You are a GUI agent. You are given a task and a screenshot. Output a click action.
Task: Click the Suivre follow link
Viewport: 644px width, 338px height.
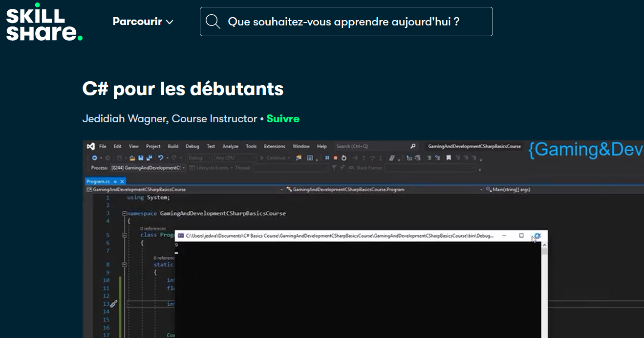(283, 119)
